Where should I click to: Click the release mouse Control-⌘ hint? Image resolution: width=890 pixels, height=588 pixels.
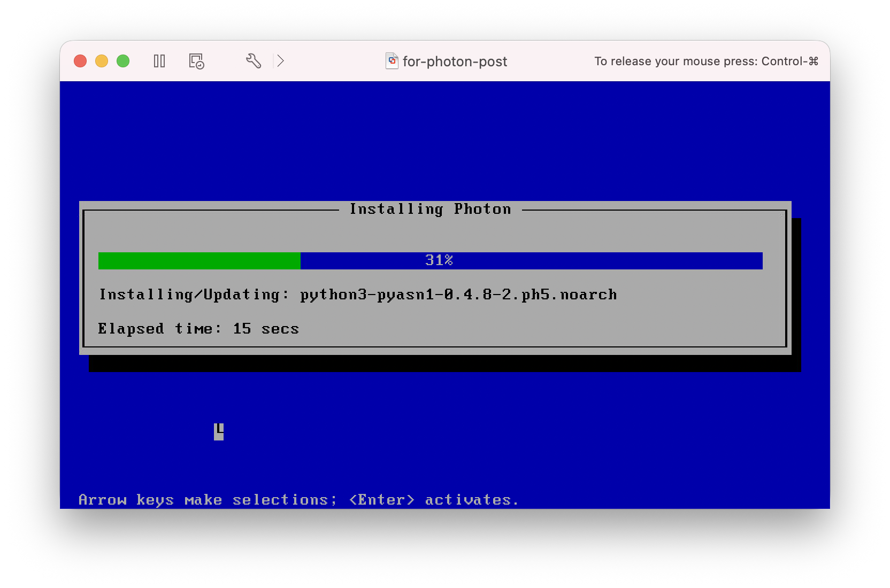pos(706,61)
